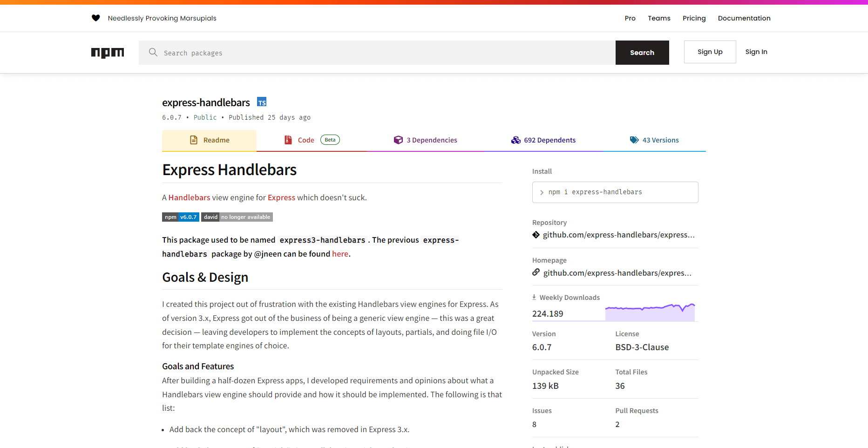Click the 'Published 25 days ago' text

tap(270, 117)
